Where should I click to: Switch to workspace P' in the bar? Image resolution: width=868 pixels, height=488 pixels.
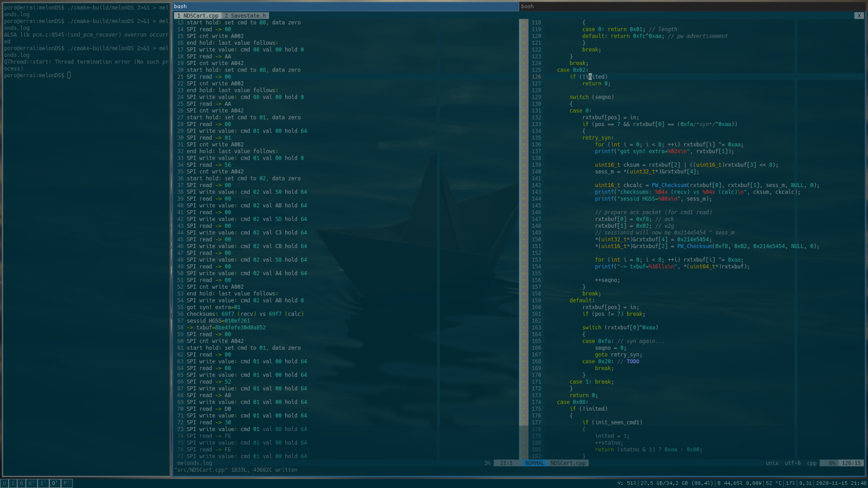tap(67, 483)
